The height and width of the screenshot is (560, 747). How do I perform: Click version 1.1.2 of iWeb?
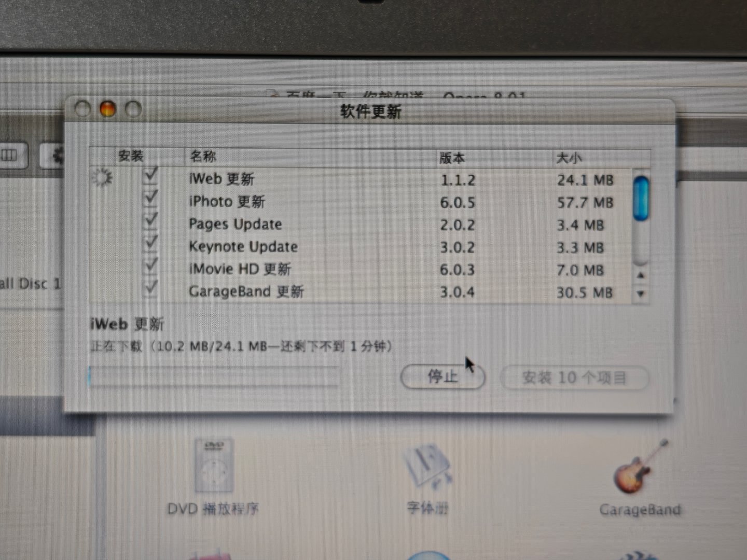click(458, 180)
